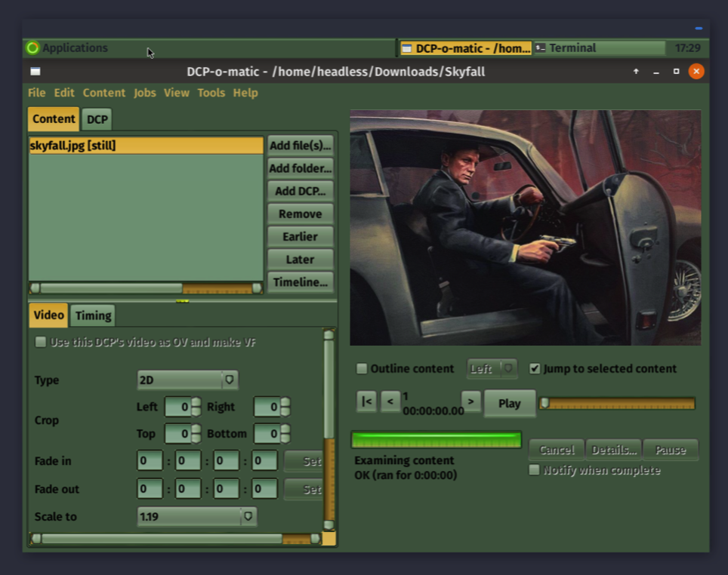Click the Crop Left spinner arrows

(196, 407)
